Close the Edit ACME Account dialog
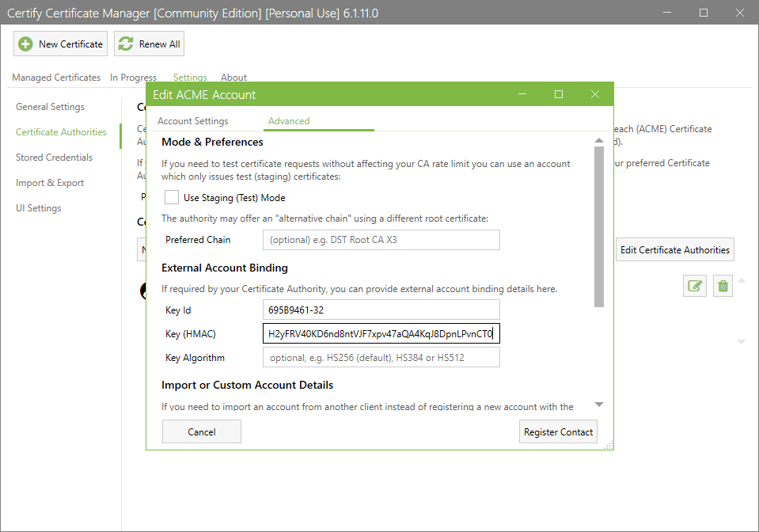 pyautogui.click(x=595, y=94)
